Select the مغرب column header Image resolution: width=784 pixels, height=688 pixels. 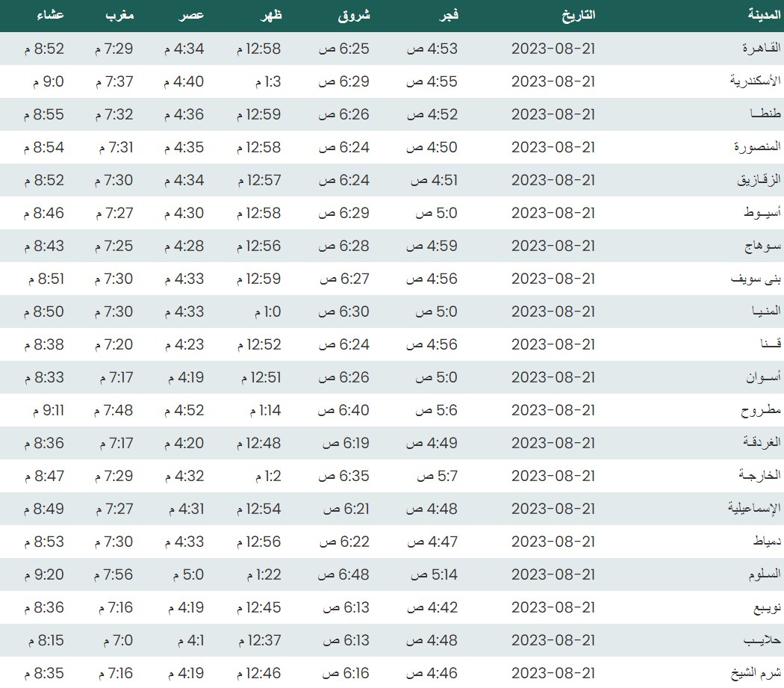click(119, 15)
